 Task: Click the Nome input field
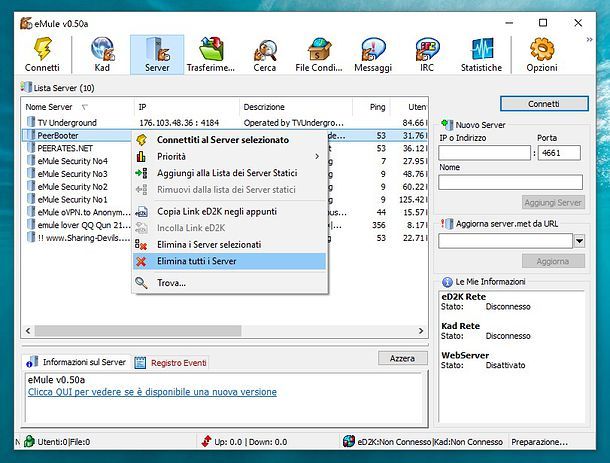point(510,182)
